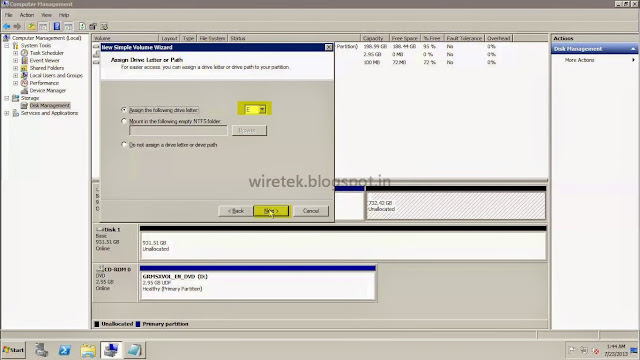Select GRMSXVOL_EN_DVD (D:) partition block
Screen dimensions: 640x360
point(258,282)
